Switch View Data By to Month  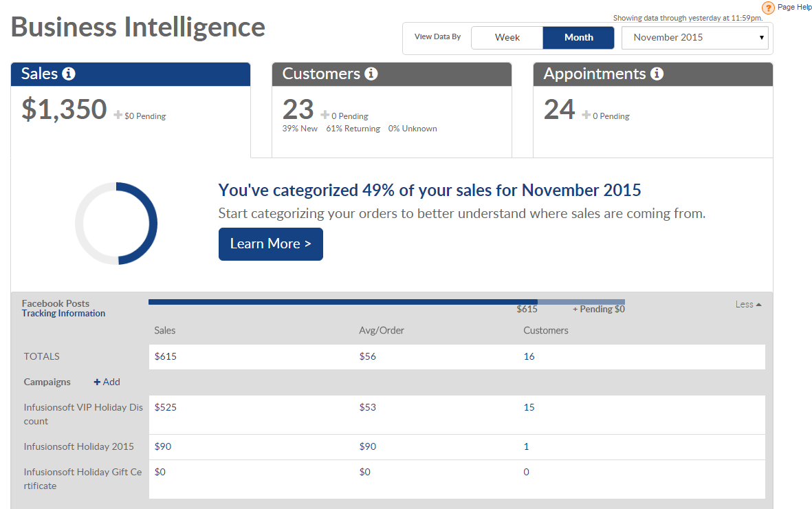(578, 38)
